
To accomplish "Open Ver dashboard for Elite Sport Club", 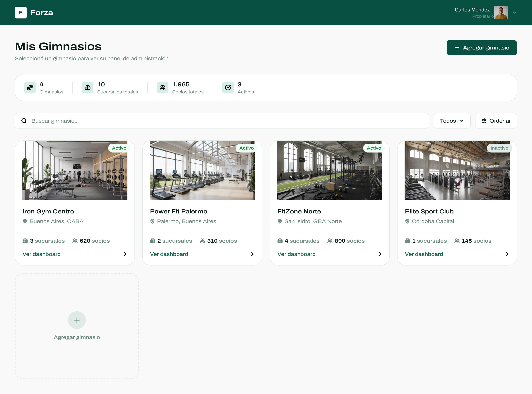I will (424, 254).
